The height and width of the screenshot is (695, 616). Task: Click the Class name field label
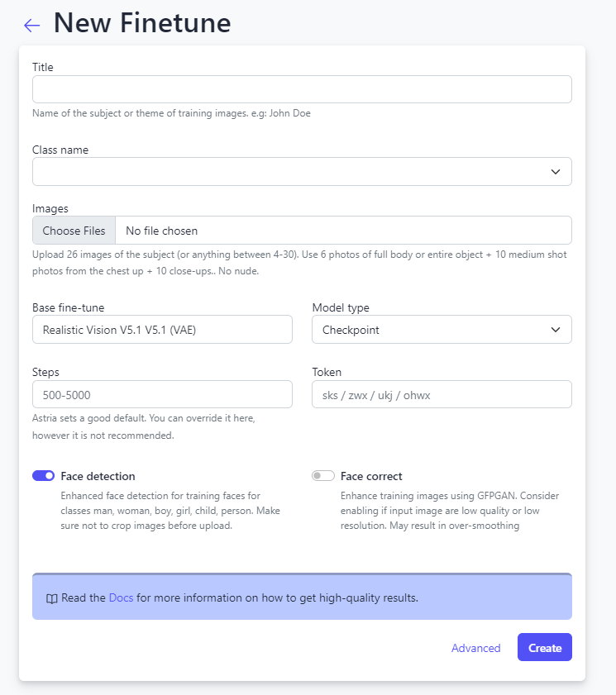pyautogui.click(x=60, y=150)
